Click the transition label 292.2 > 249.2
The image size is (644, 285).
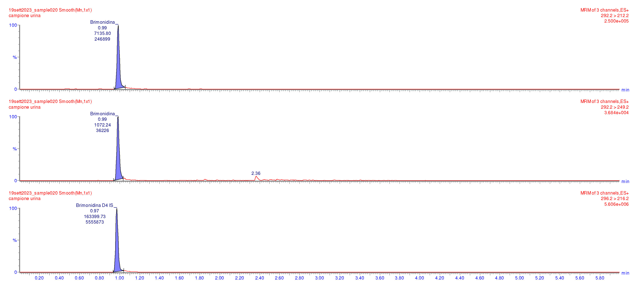coord(614,107)
